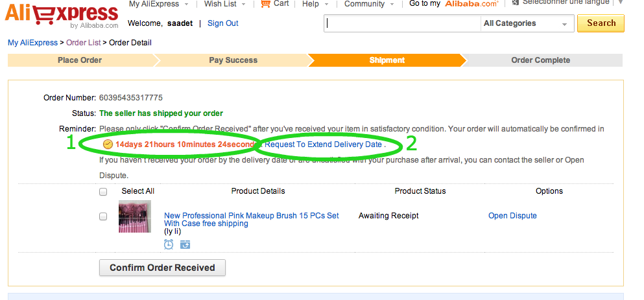The width and height of the screenshot is (644, 300).
Task: Click Request To Extend Delivery Date
Action: [323, 144]
